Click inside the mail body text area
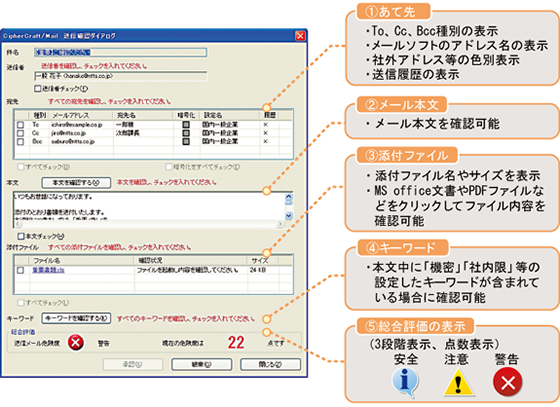 [149, 206]
